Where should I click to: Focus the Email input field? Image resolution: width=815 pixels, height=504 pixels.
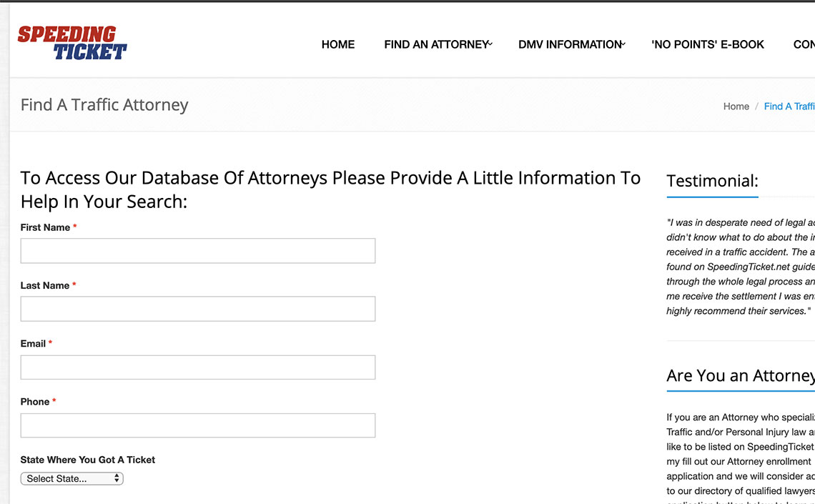pos(198,367)
